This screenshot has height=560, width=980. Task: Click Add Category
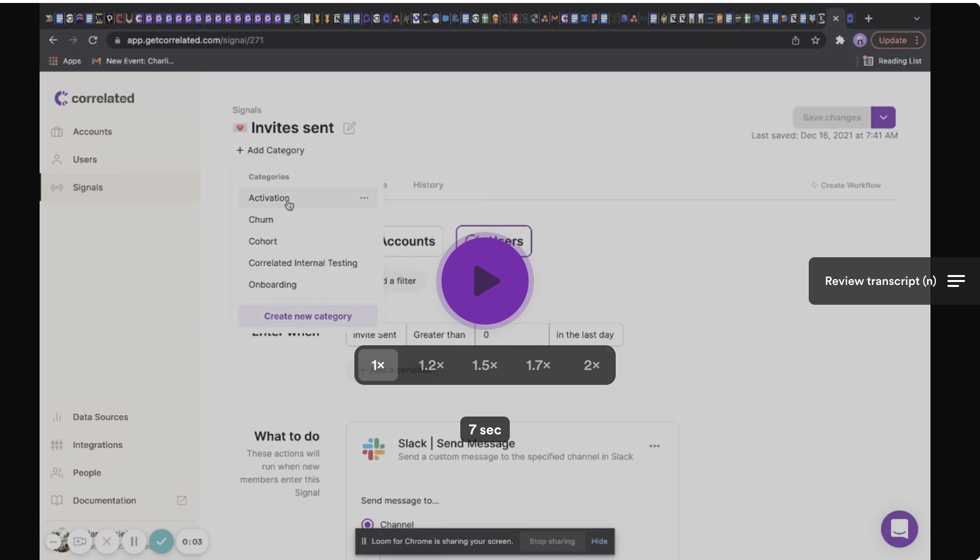[270, 150]
